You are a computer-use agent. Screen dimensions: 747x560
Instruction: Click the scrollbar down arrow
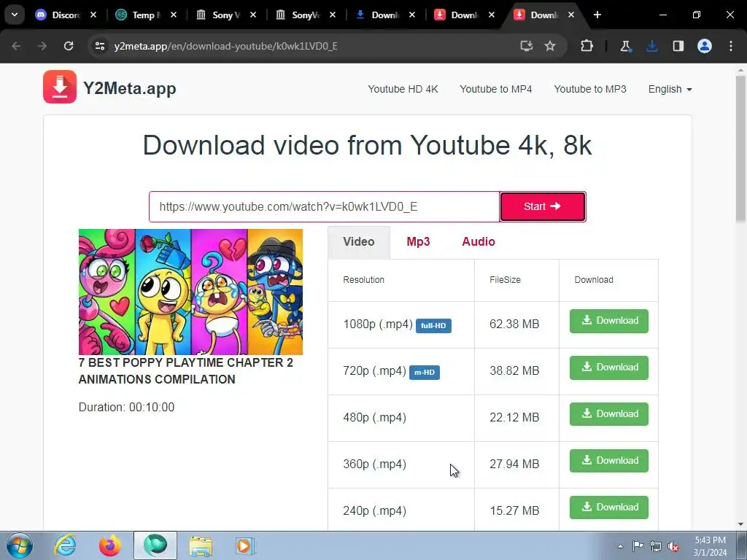741,524
